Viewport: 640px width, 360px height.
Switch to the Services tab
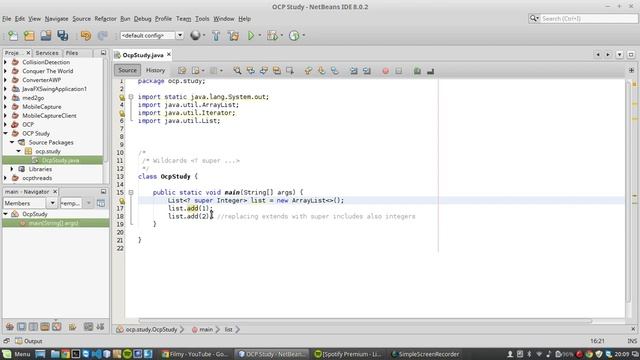tap(47, 53)
